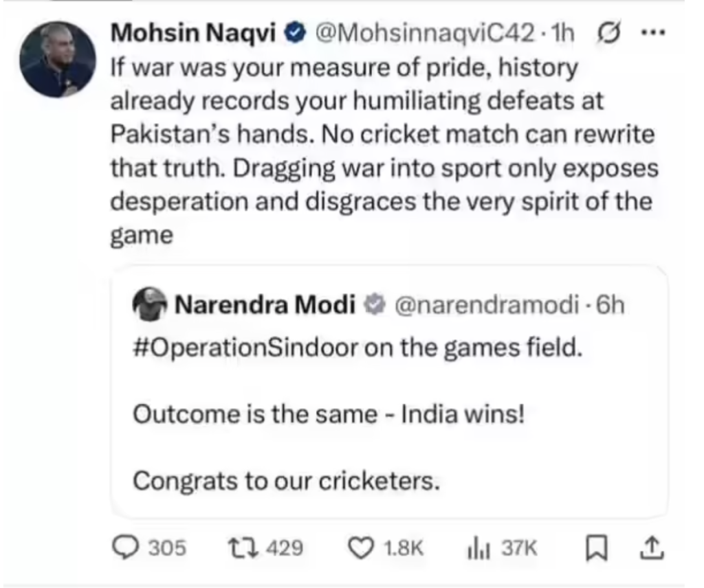Open the @narendramodi handle
This screenshot has width=704, height=588.
coord(485,304)
